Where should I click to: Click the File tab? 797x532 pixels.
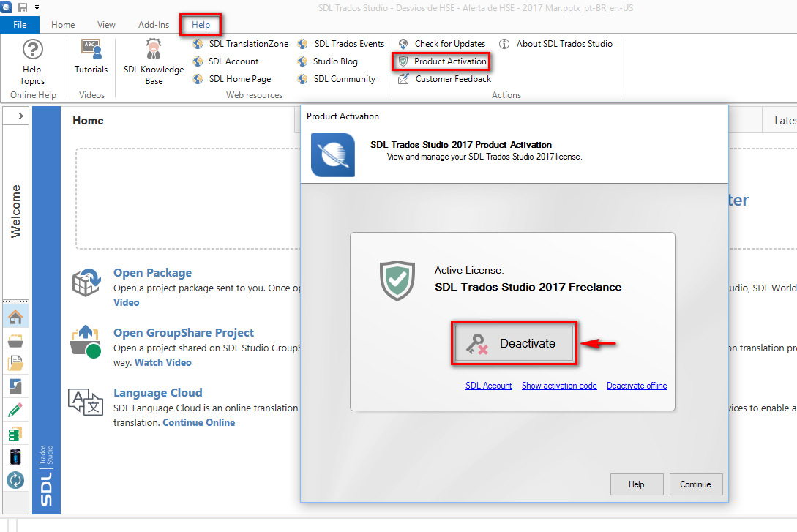pyautogui.click(x=20, y=24)
